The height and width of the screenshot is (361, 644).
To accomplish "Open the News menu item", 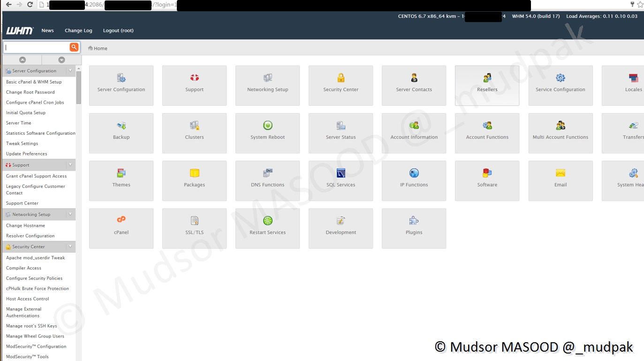I will pos(47,31).
